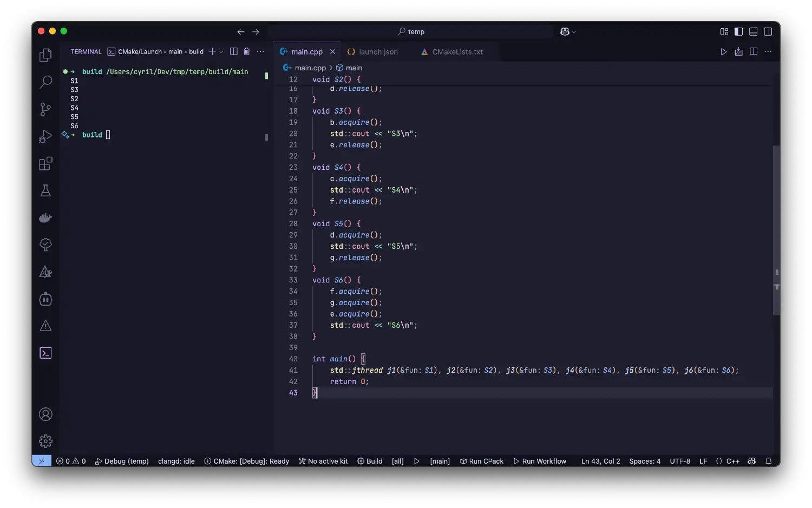Toggle the bottom panel layout button
The image size is (812, 508).
coord(753,32)
